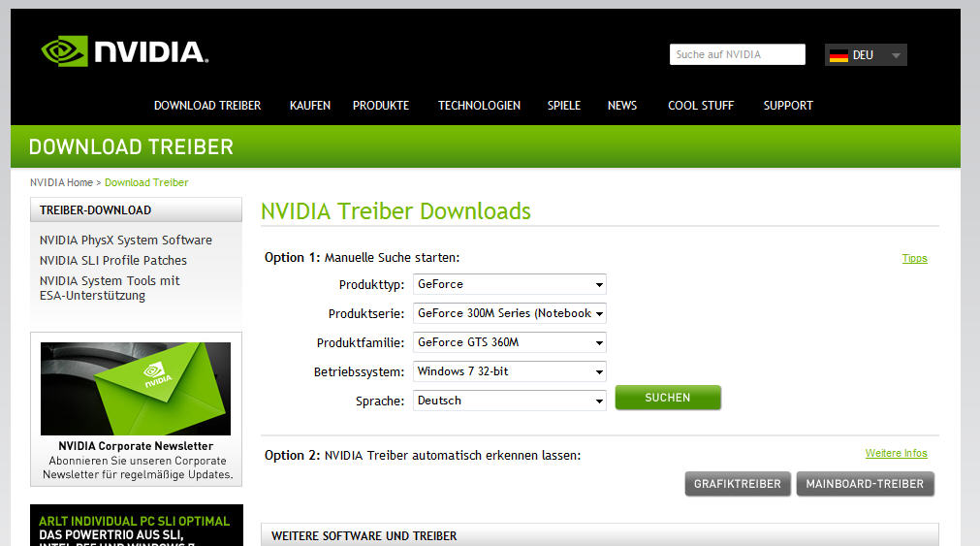Open the Kaufen menu
Image resolution: width=980 pixels, height=546 pixels.
(310, 106)
